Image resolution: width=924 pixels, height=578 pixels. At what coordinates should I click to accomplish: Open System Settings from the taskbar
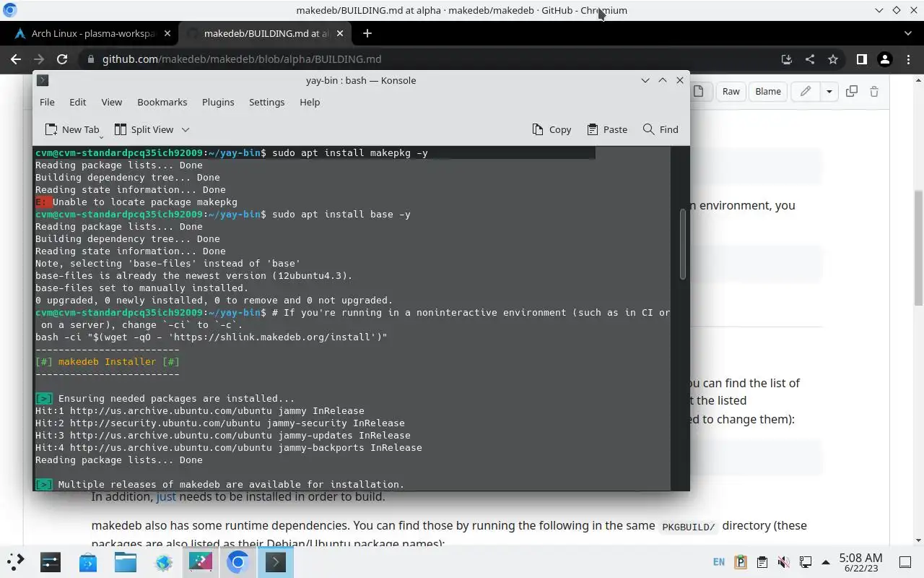(x=51, y=561)
